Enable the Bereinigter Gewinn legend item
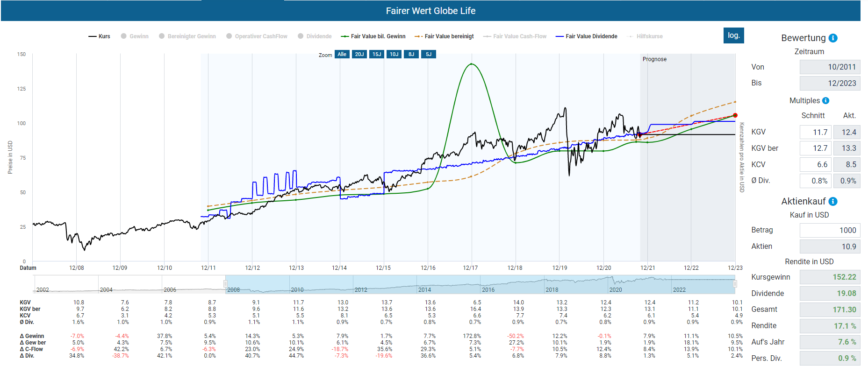This screenshot has height=373, width=868. pos(187,36)
